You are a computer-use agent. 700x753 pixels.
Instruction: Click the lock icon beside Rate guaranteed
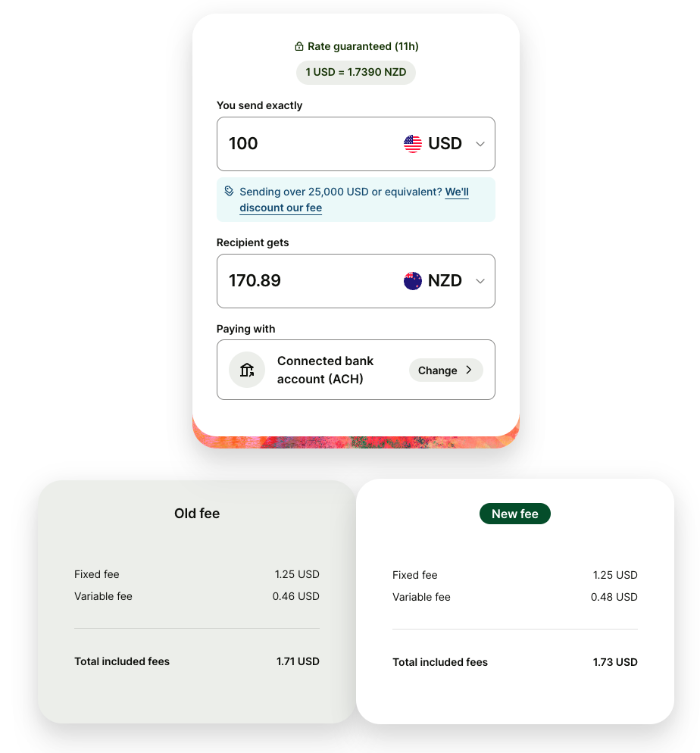click(299, 47)
